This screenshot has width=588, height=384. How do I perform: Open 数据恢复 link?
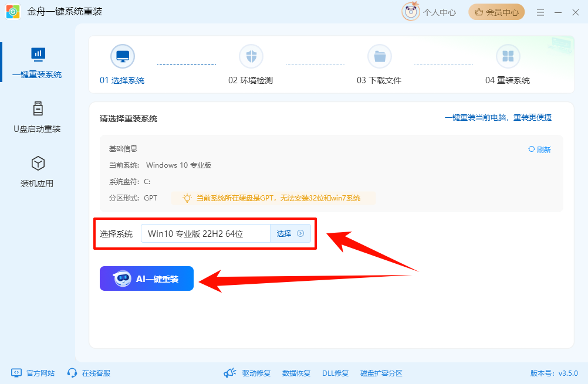(x=296, y=373)
